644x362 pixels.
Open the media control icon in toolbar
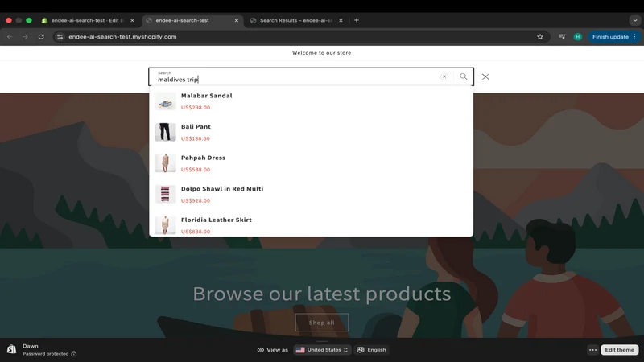562,36
